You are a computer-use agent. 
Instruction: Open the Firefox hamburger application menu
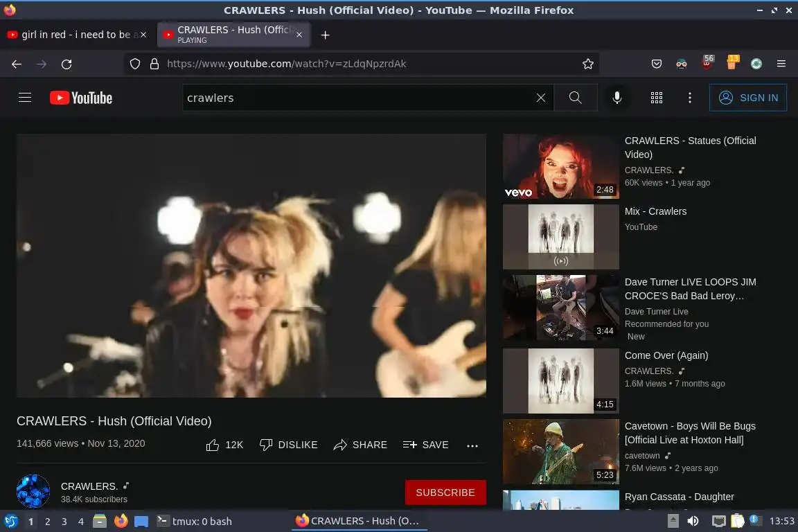tap(781, 64)
